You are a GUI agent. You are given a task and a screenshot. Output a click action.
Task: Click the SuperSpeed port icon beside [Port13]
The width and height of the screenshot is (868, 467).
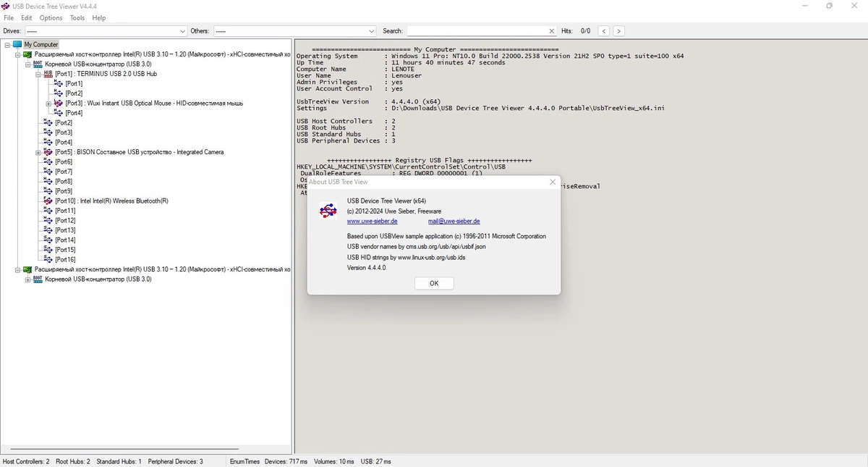[x=48, y=230]
